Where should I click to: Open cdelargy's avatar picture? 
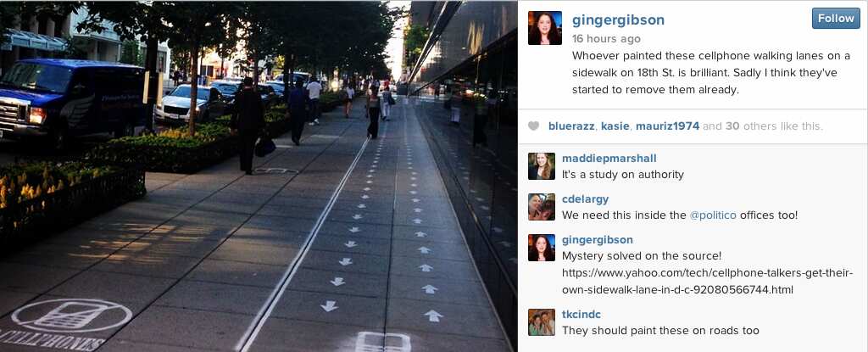[542, 207]
